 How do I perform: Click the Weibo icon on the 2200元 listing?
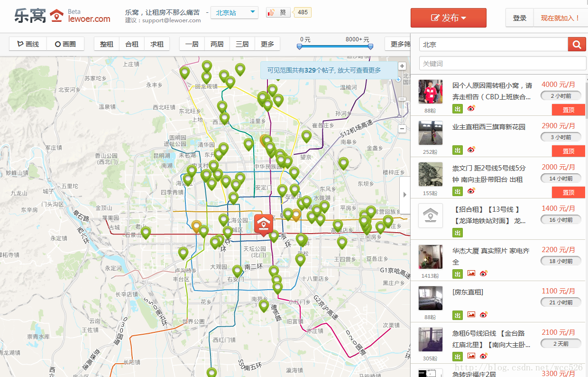coord(483,273)
